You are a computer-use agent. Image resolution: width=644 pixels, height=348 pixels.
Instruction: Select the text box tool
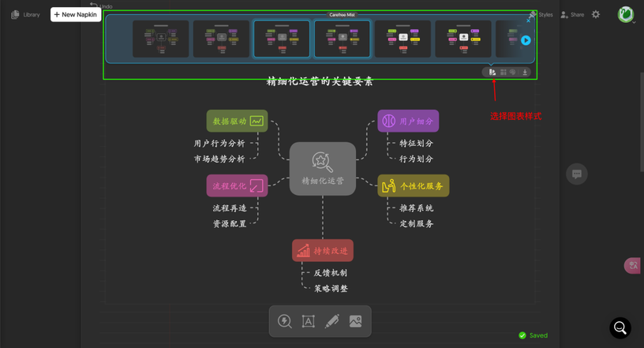309,321
